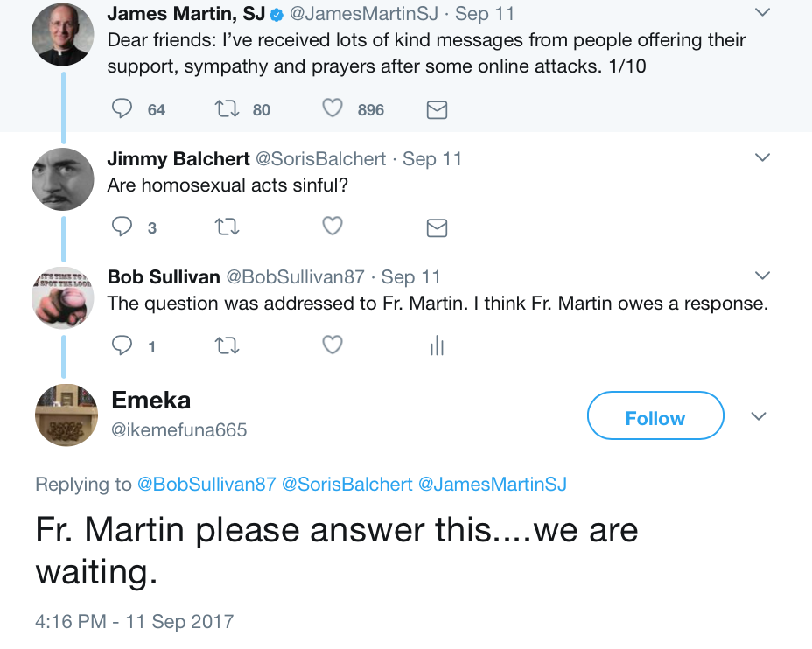Like James Martin's tweet with 896 likes
812x649 pixels.
332,108
